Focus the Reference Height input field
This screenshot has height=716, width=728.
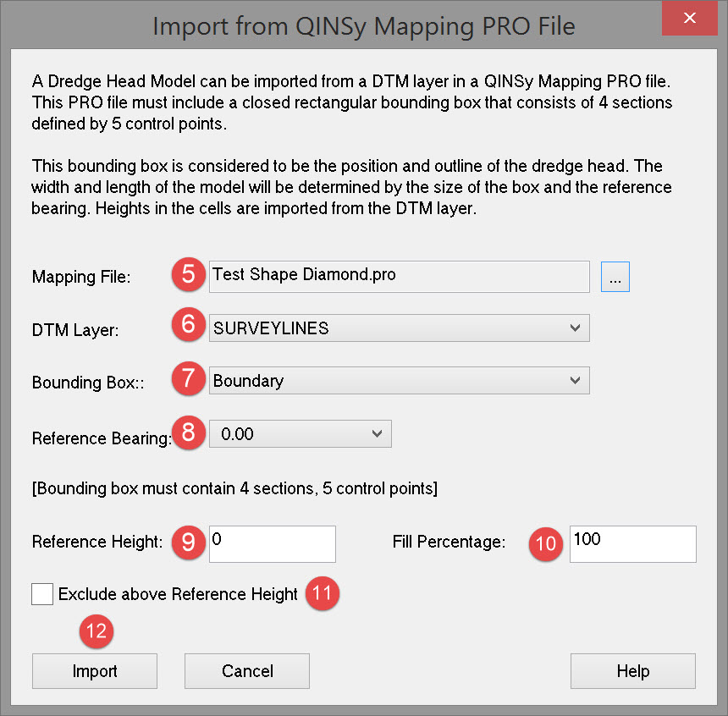coord(273,543)
